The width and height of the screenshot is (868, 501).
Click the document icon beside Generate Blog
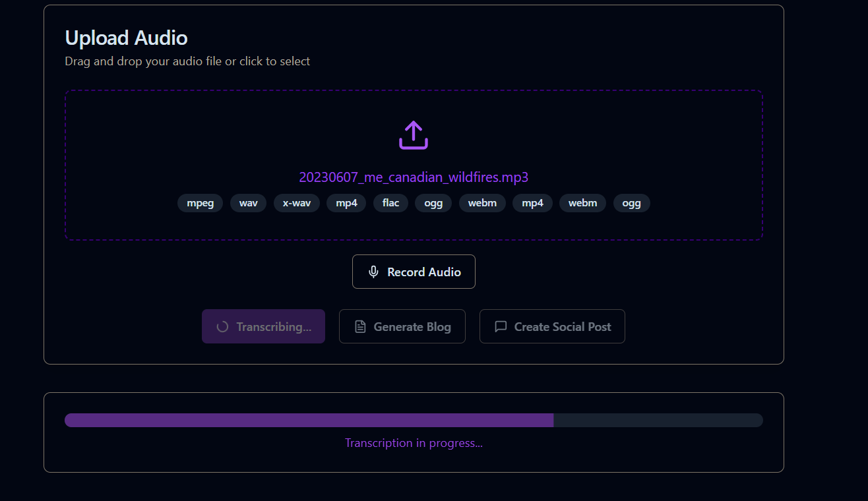[x=360, y=326]
